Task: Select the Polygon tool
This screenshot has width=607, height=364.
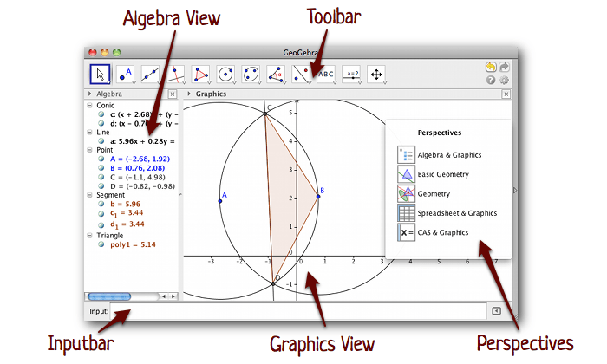Action: (x=200, y=75)
